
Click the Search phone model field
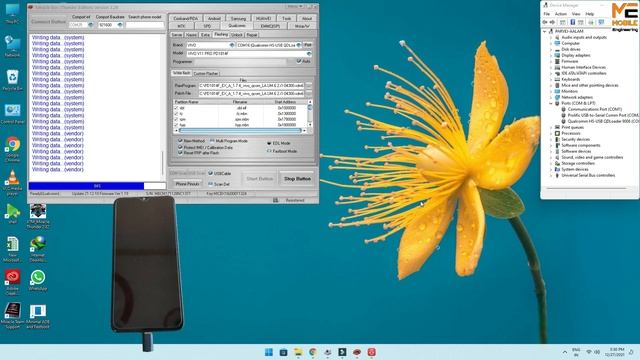coord(145,25)
